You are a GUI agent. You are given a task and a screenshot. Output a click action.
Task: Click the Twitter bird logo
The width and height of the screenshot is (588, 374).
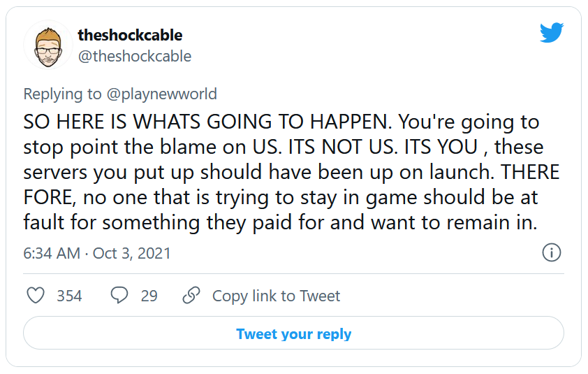point(552,33)
